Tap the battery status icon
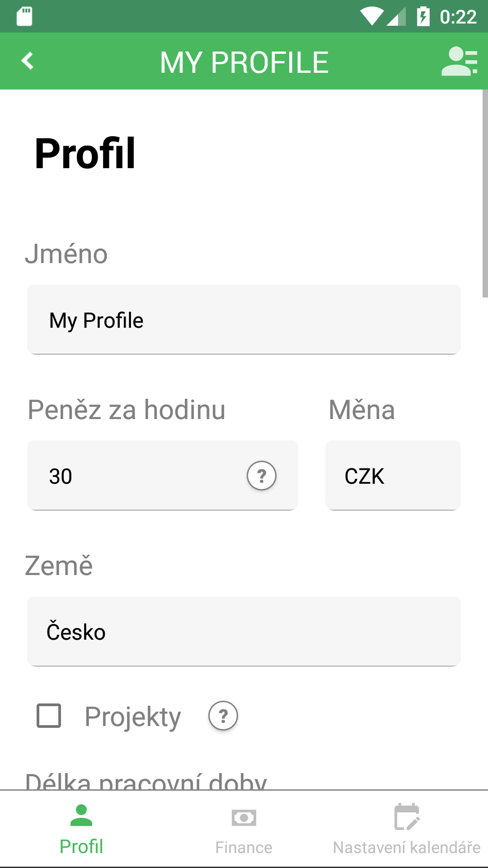 tap(423, 17)
